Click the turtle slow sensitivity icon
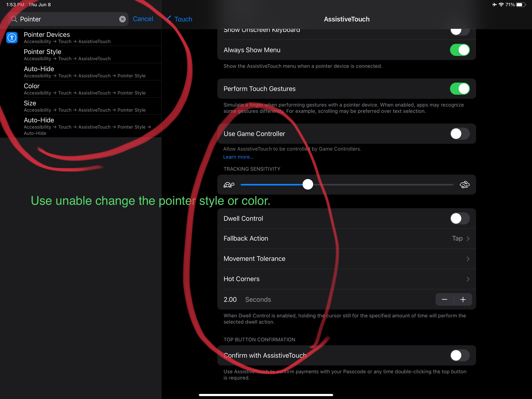The image size is (532, 399). [x=229, y=184]
